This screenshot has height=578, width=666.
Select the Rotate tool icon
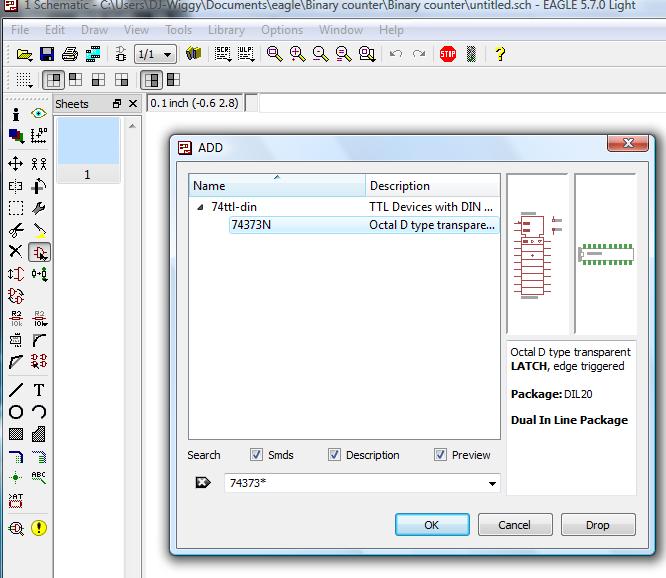click(39, 186)
